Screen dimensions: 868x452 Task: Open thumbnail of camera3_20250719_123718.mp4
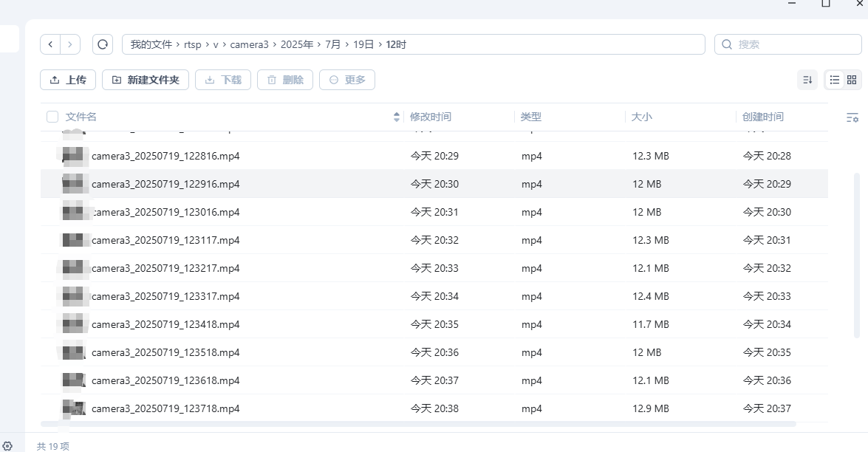(x=74, y=408)
